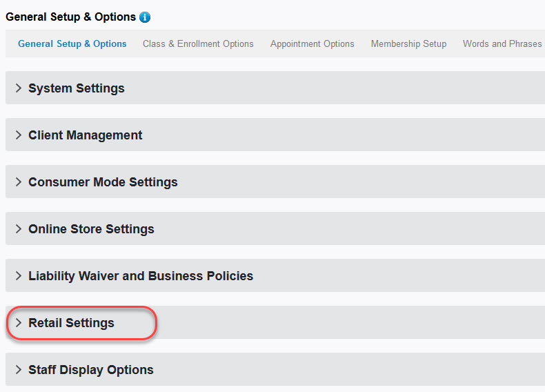Click the chevron arrow next to Client Management
545x392 pixels.
coord(19,135)
